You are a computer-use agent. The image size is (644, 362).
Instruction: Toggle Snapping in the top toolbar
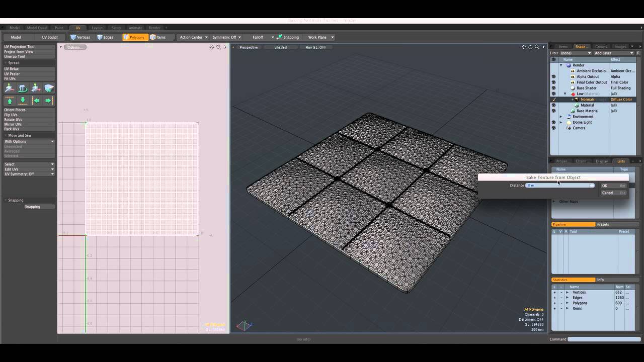tap(288, 37)
